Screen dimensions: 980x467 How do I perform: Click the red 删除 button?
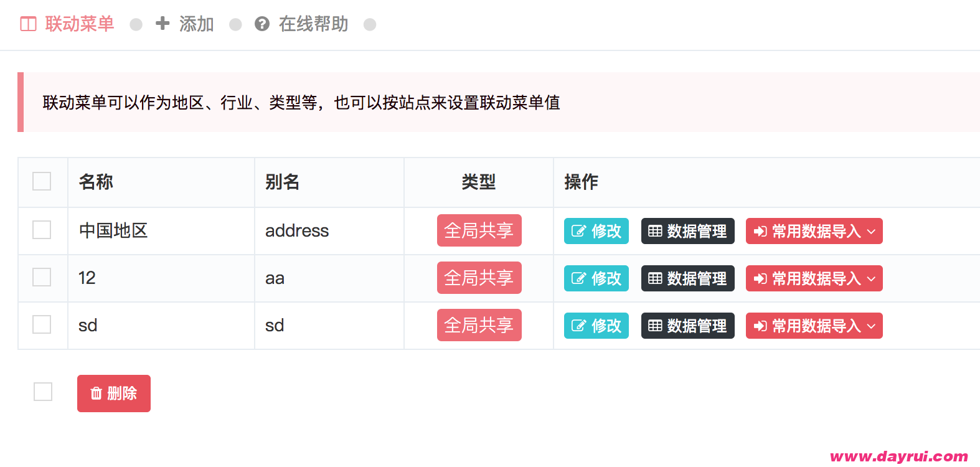coord(114,394)
